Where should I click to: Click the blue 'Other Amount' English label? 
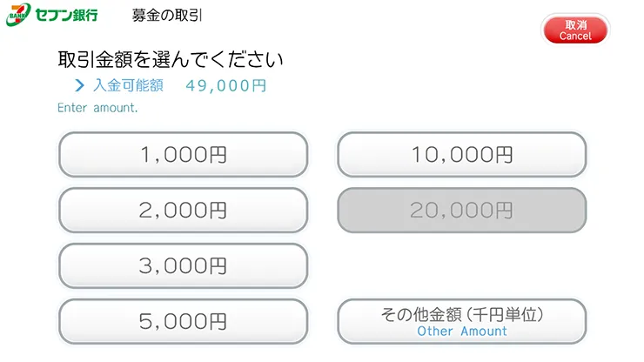pos(461,332)
